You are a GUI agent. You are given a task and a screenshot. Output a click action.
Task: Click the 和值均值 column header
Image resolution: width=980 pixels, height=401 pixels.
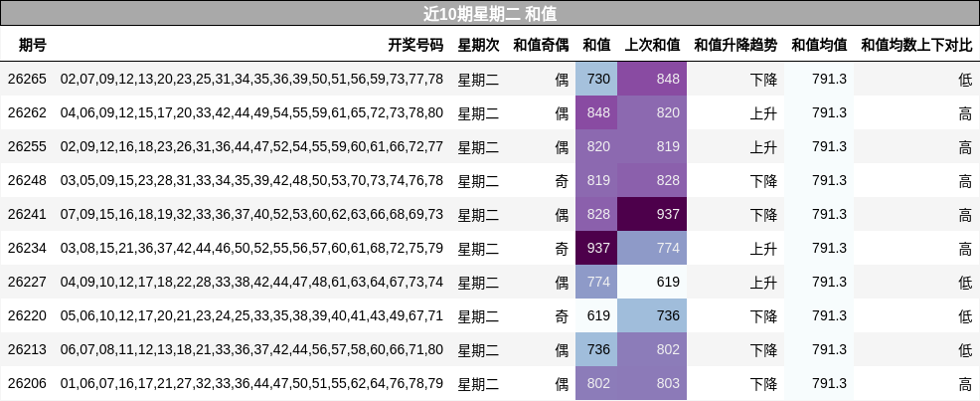819,45
